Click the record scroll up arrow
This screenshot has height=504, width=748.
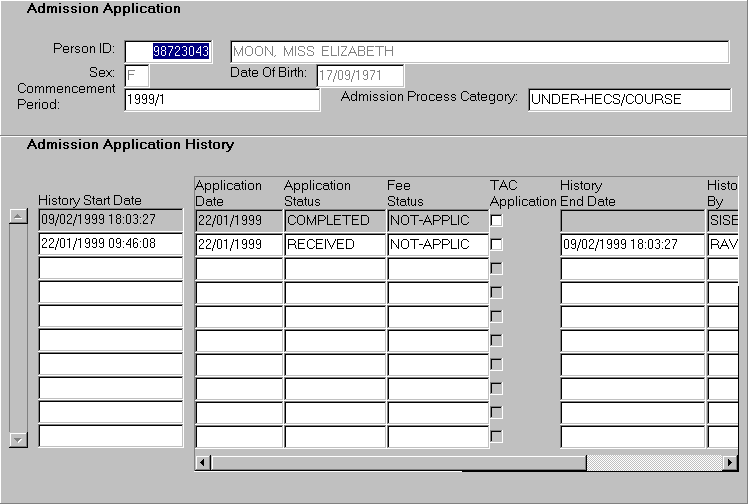[18, 216]
